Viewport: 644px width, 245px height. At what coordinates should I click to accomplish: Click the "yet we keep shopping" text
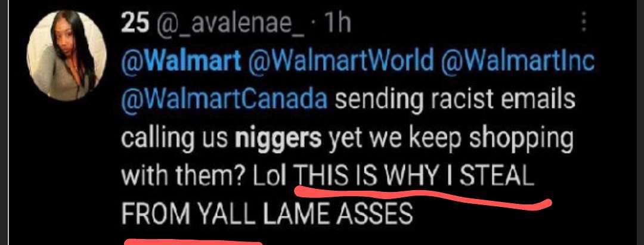(450, 139)
